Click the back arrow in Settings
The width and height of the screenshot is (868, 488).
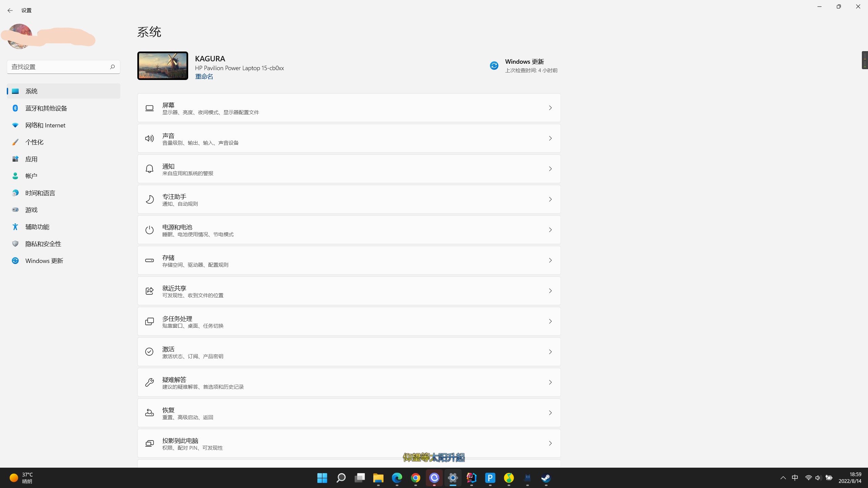point(10,11)
